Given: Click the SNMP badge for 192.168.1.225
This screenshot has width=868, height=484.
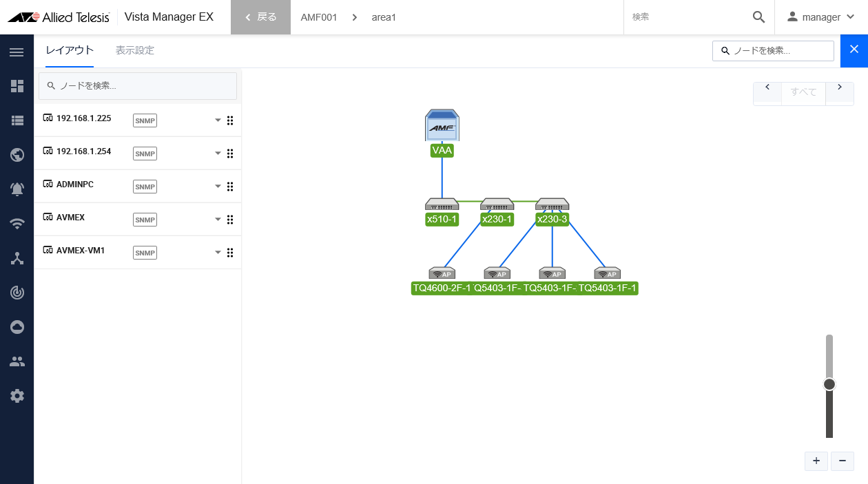Looking at the screenshot, I should pos(145,120).
